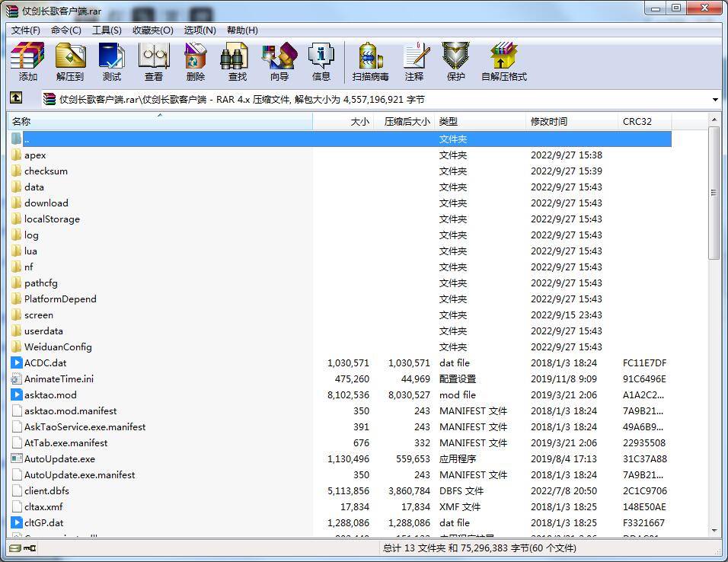
Task: Click the size value 8,102,536
Action: pos(348,394)
